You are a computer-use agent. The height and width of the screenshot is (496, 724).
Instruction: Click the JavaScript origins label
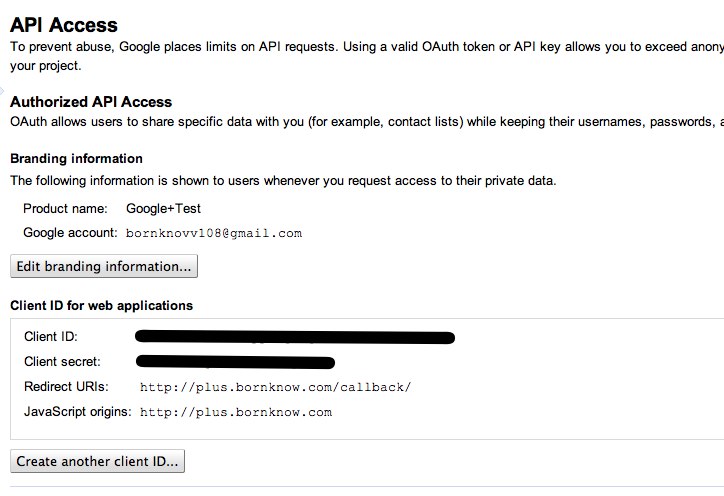pos(78,411)
